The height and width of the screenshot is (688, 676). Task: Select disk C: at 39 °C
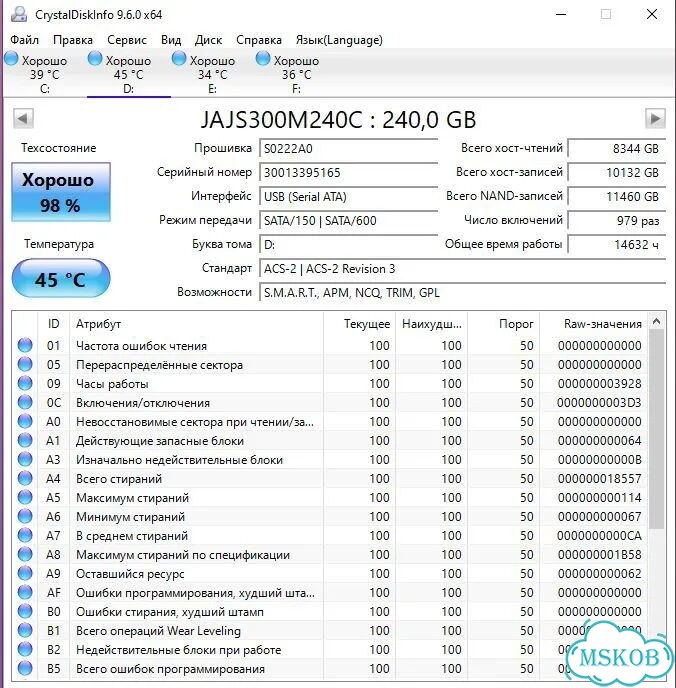tap(44, 73)
